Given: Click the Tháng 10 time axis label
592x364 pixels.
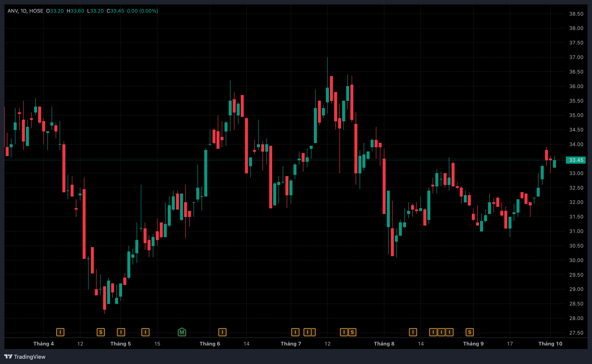Looking at the screenshot, I should pyautogui.click(x=550, y=343).
